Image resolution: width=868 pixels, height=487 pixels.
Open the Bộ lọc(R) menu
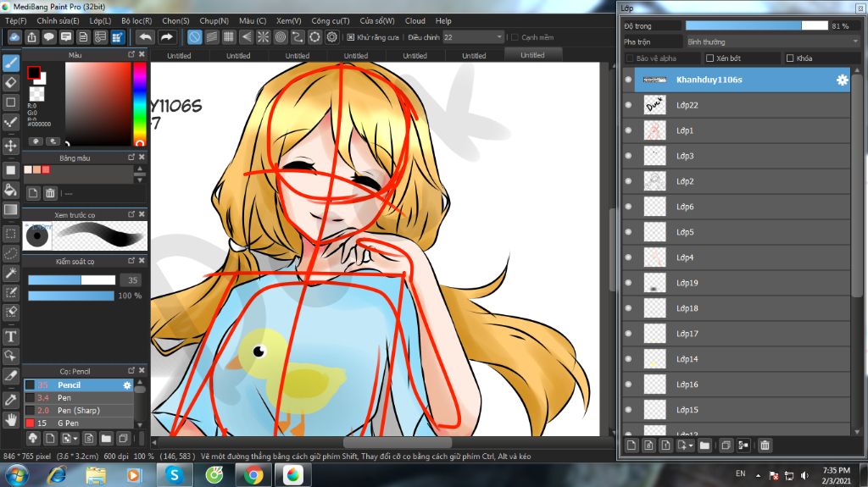pyautogui.click(x=136, y=21)
